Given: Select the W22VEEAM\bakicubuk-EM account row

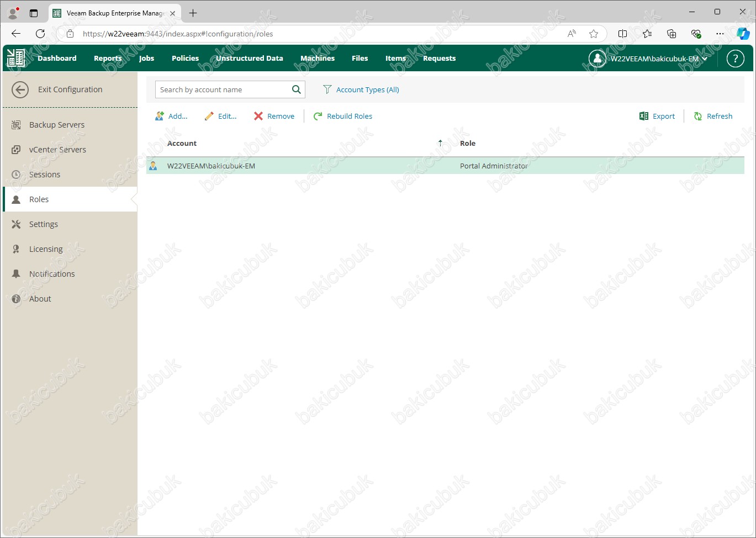Looking at the screenshot, I should click(445, 166).
